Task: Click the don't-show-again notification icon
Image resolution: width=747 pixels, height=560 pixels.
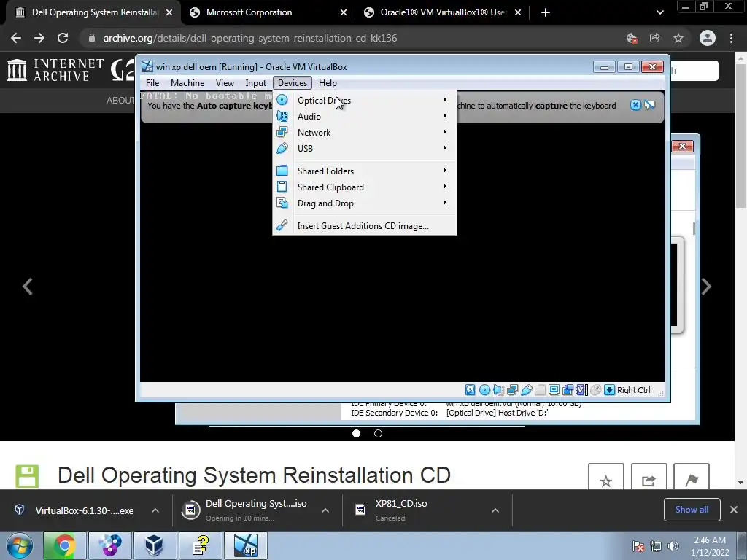Action: pyautogui.click(x=650, y=105)
